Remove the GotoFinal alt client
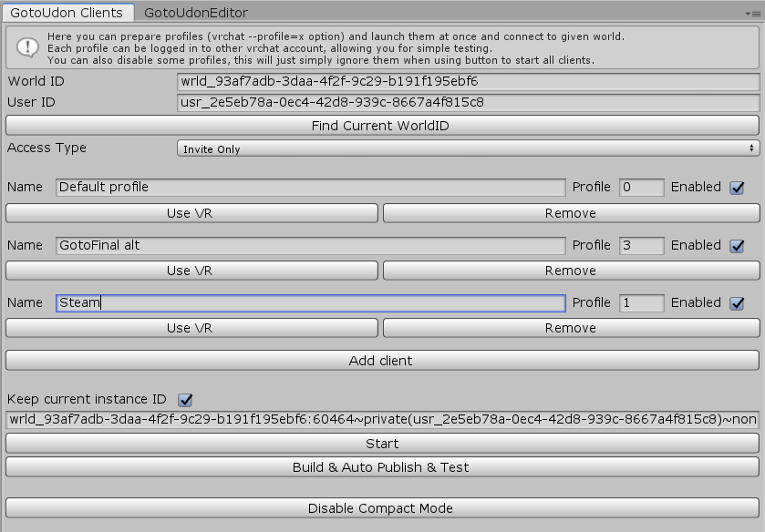The width and height of the screenshot is (765, 532). (572, 271)
